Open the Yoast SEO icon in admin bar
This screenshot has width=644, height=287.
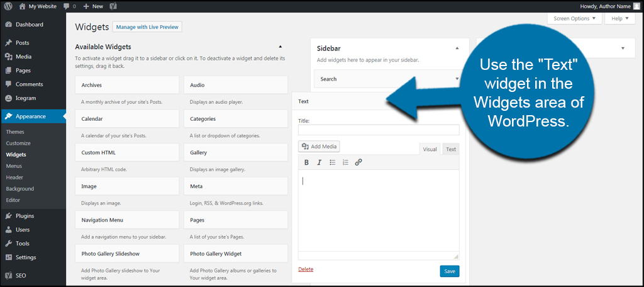coord(112,6)
